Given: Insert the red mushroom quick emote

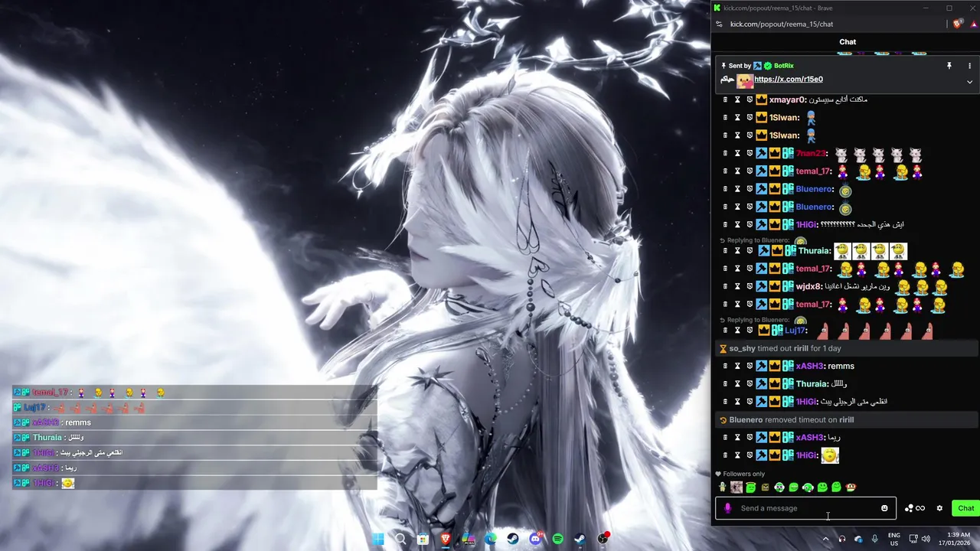Looking at the screenshot, I should [x=851, y=487].
